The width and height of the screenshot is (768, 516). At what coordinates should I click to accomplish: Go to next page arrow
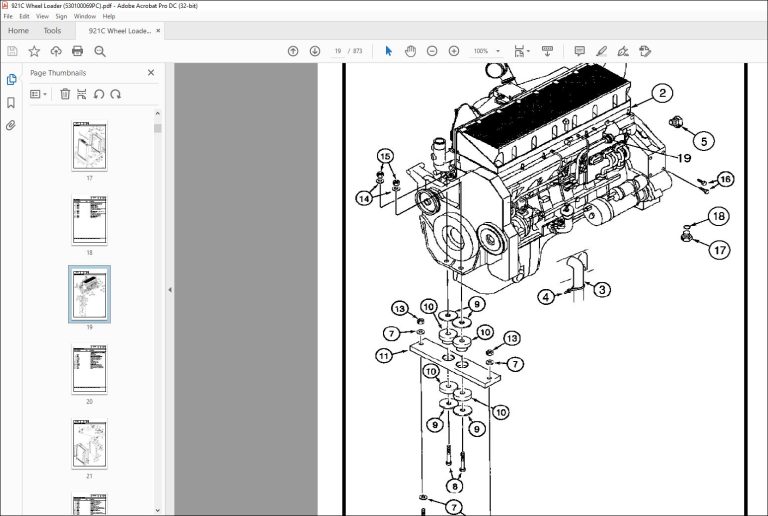315,51
